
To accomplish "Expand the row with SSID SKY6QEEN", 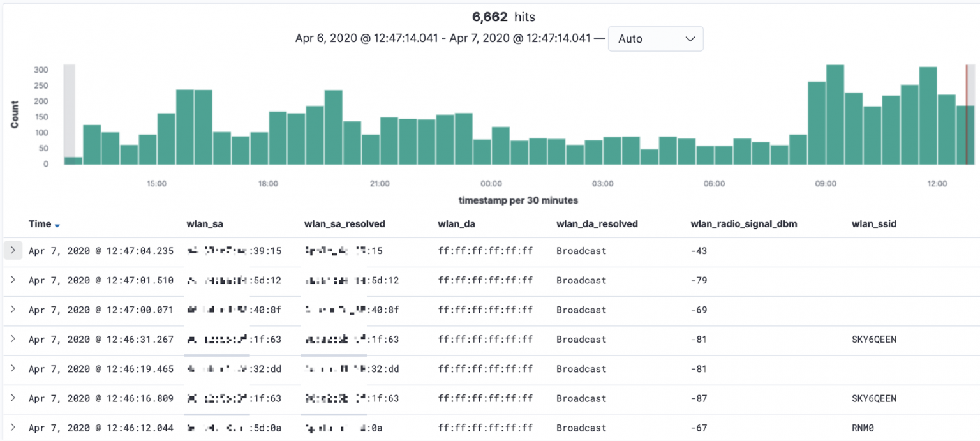I will pos(13,339).
